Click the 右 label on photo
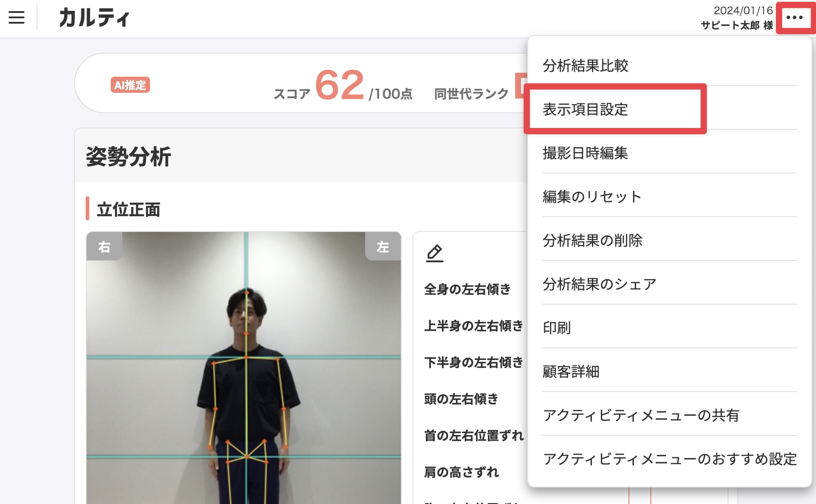This screenshot has height=504, width=816. tap(104, 246)
